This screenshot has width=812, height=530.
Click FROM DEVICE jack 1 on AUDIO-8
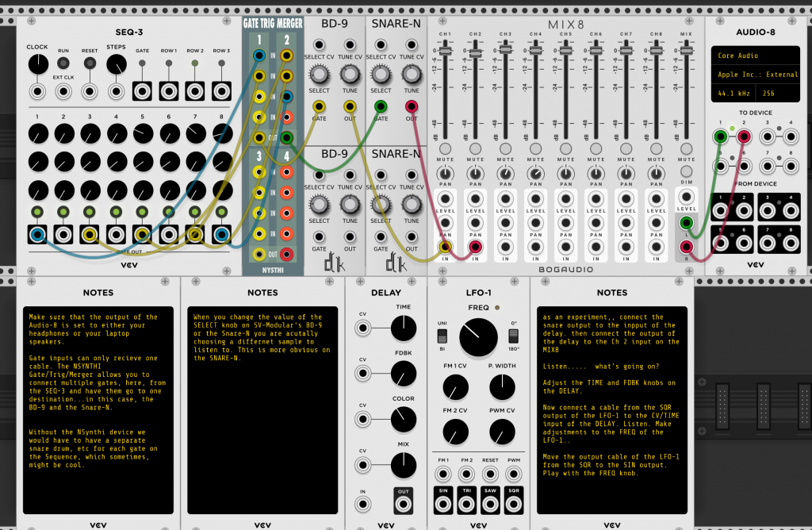click(x=720, y=211)
